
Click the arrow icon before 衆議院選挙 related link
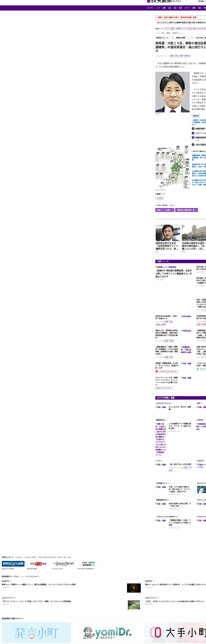[193, 129]
